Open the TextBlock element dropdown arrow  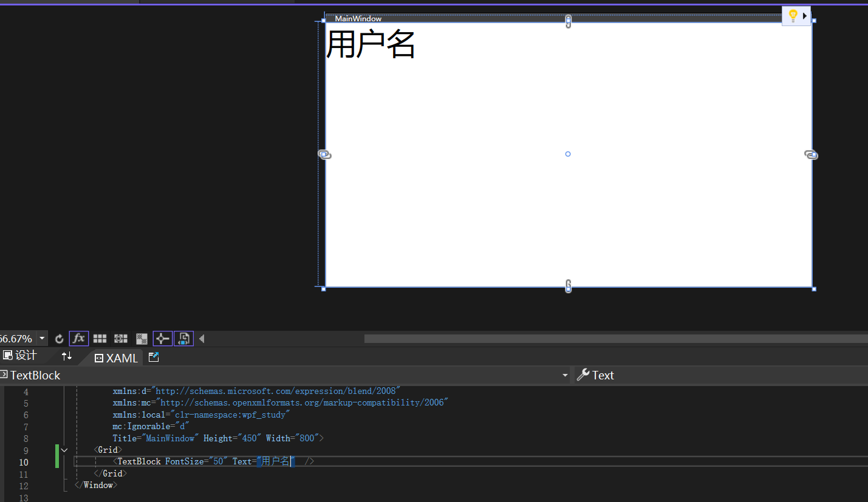[565, 376]
